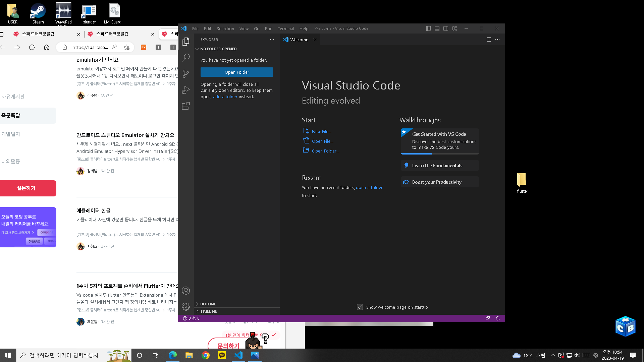Show errors and warnings from the status bar

click(x=191, y=318)
